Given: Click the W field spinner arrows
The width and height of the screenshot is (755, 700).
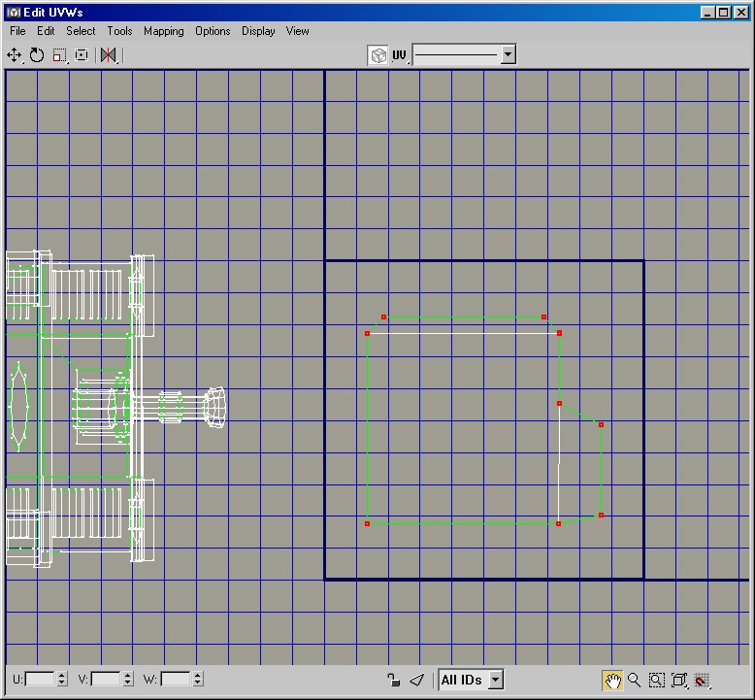Looking at the screenshot, I should (196, 680).
